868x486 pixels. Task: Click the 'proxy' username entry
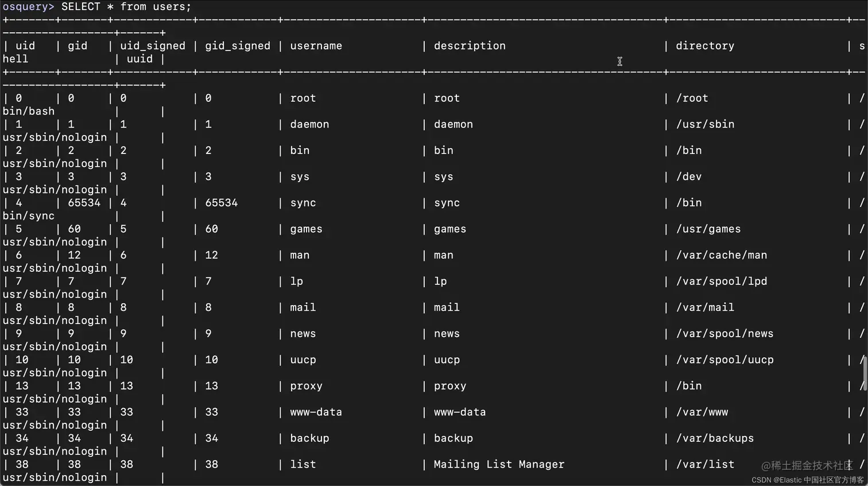[x=306, y=386]
